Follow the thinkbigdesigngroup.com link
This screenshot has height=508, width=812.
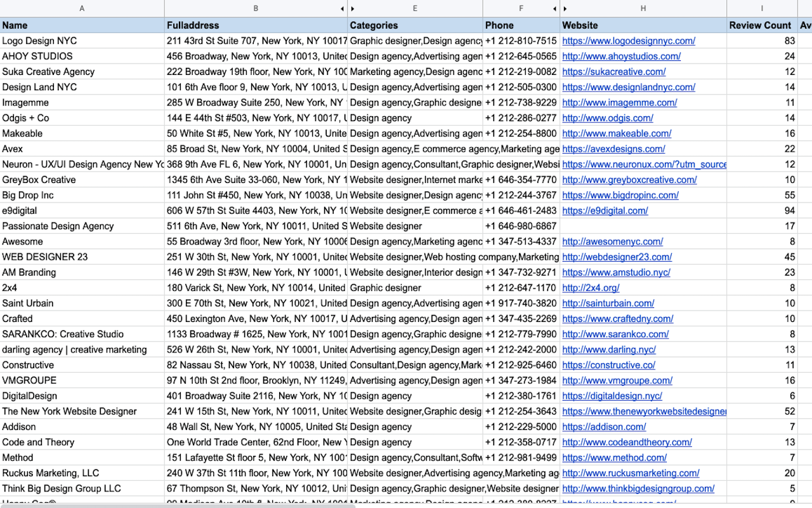pos(638,488)
